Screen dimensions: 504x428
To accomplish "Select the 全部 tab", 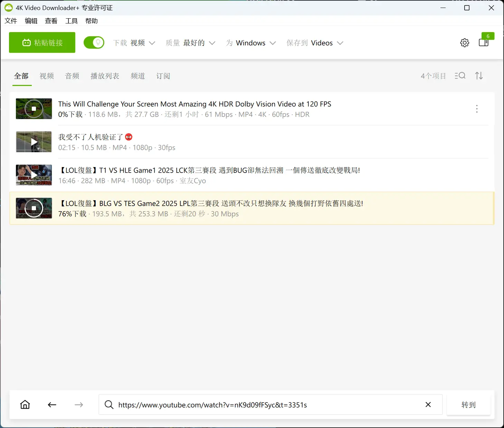I will point(21,76).
